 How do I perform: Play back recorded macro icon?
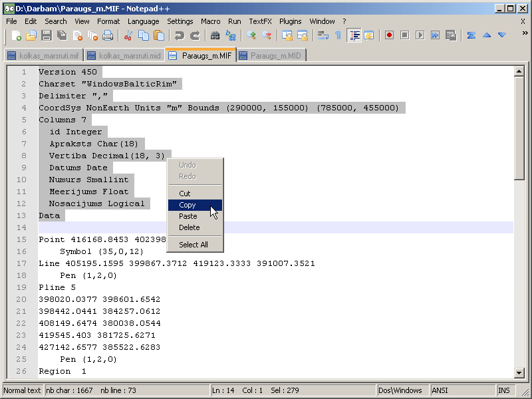(x=420, y=35)
